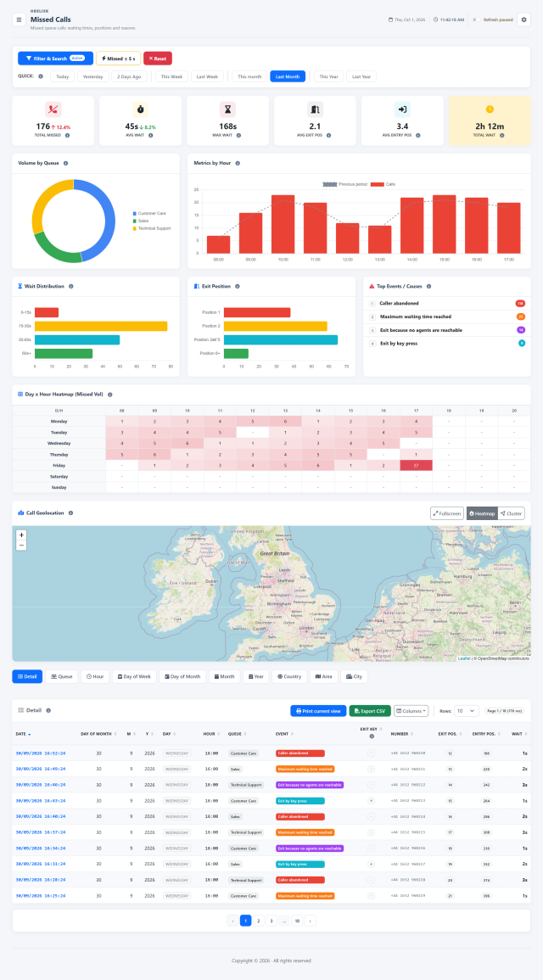Click the Avg Entry Pos arrow icon
543x980 pixels.
(x=402, y=109)
